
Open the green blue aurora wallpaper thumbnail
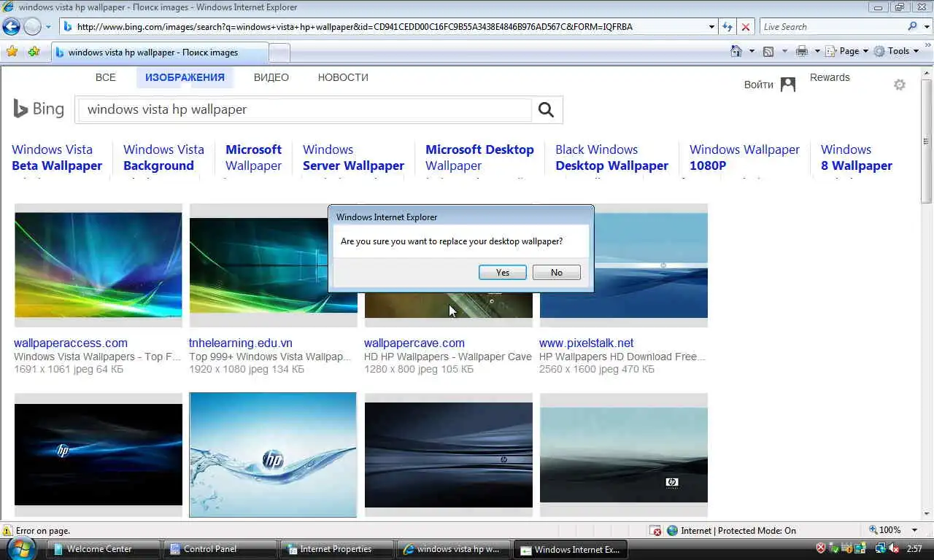pyautogui.click(x=99, y=265)
